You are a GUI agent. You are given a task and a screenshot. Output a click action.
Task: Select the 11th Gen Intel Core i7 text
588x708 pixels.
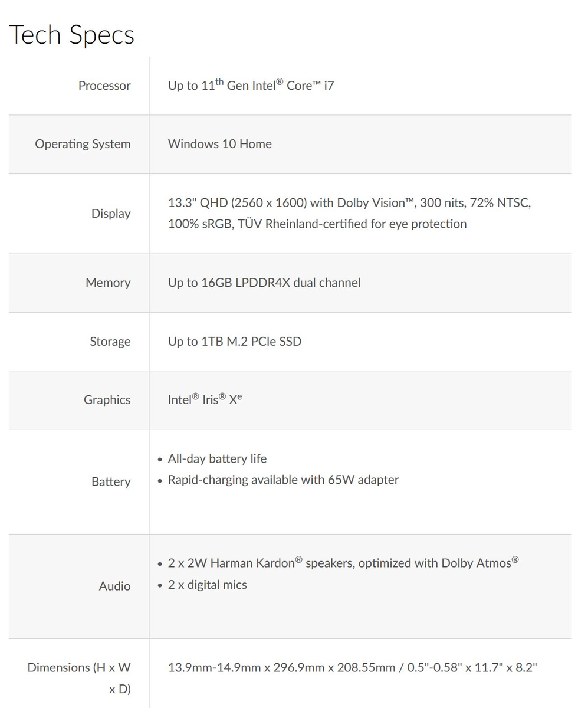point(251,85)
